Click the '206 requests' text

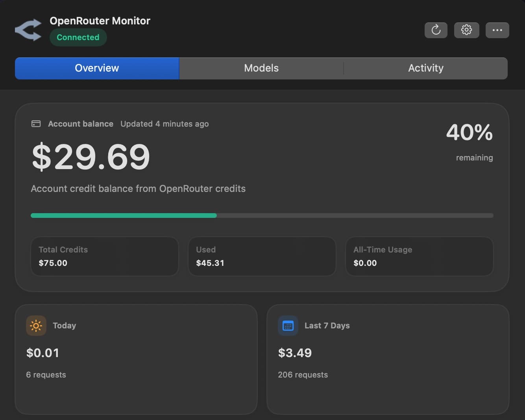303,375
